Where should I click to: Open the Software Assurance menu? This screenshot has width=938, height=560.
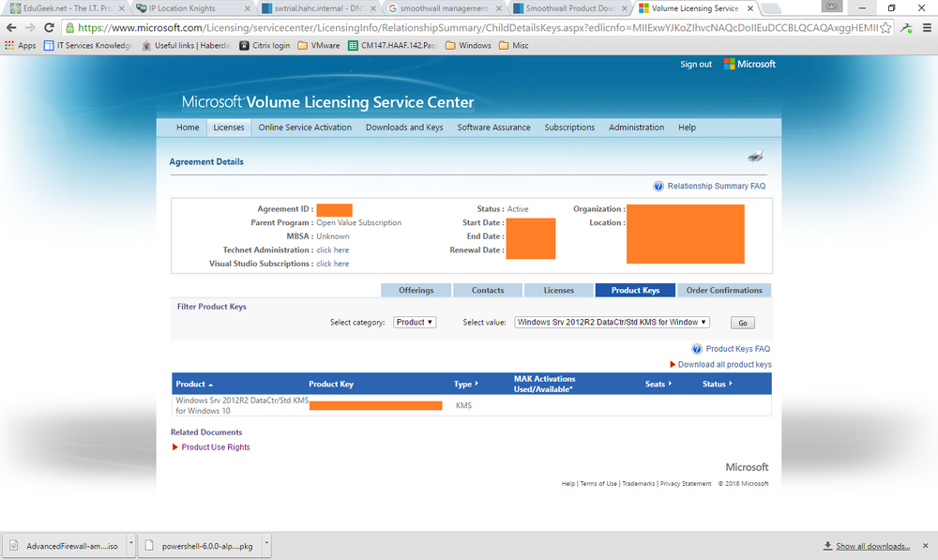pos(493,128)
